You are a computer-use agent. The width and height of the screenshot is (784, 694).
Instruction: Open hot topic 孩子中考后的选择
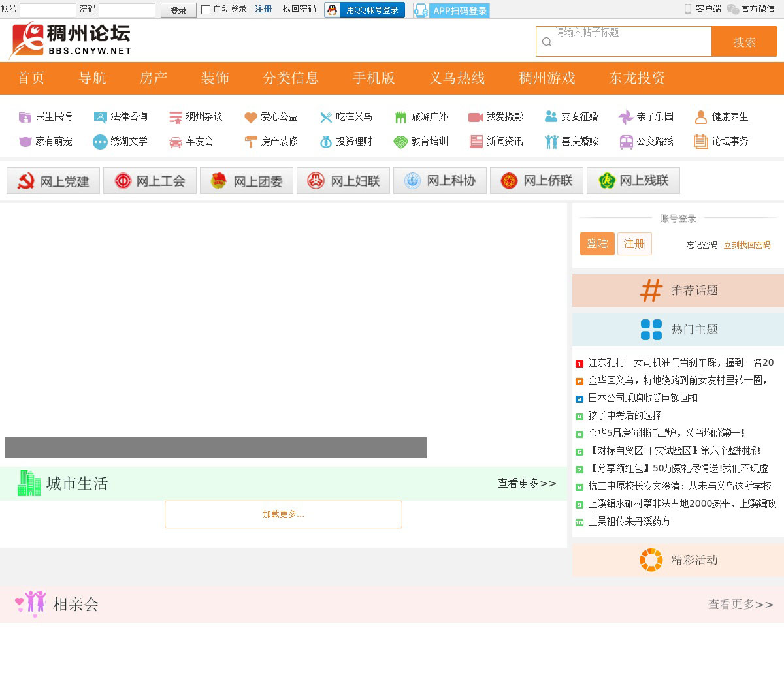[625, 415]
